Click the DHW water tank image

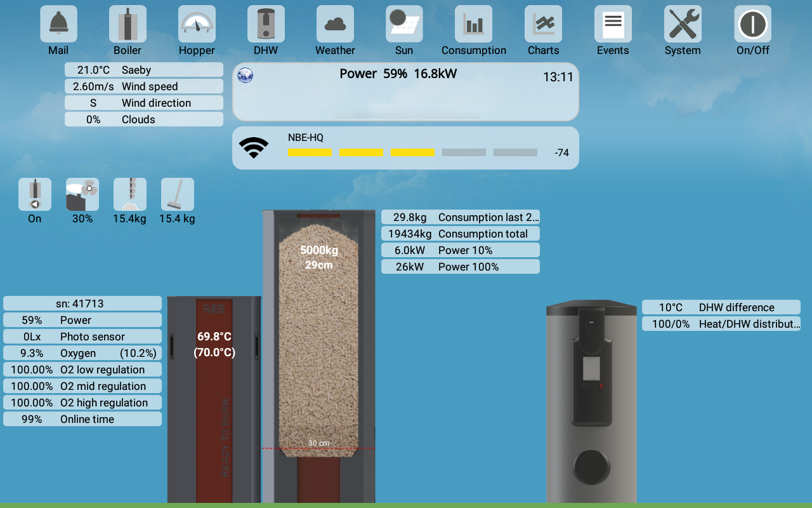(591, 401)
